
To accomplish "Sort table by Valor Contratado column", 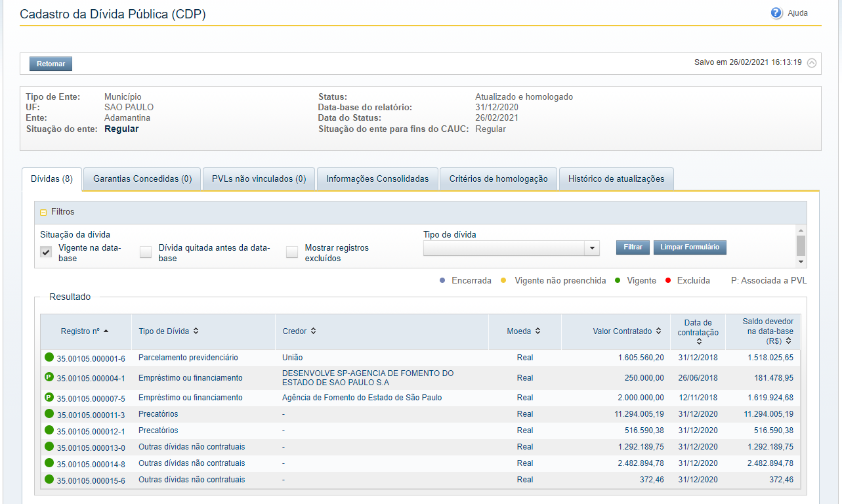I will point(658,331).
